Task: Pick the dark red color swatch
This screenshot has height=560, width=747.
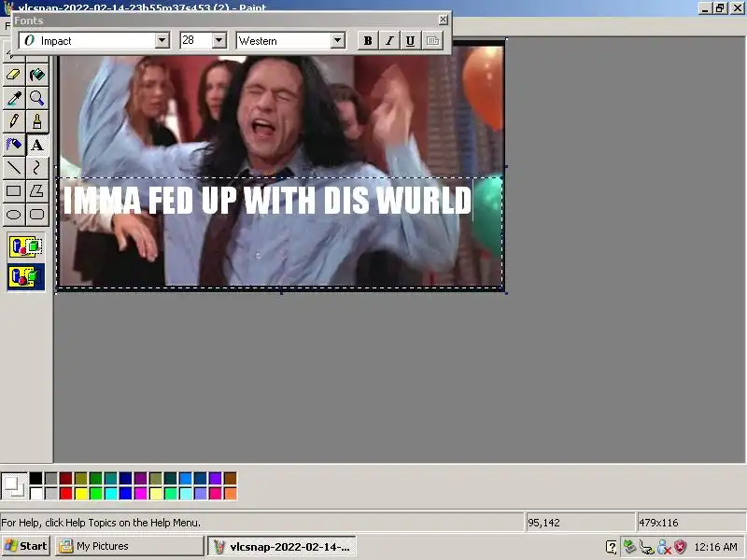Action: click(65, 478)
